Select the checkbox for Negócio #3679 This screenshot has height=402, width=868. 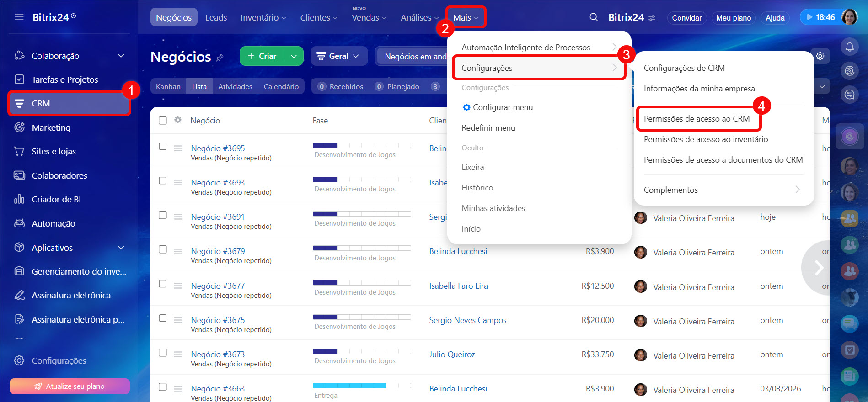click(x=163, y=249)
